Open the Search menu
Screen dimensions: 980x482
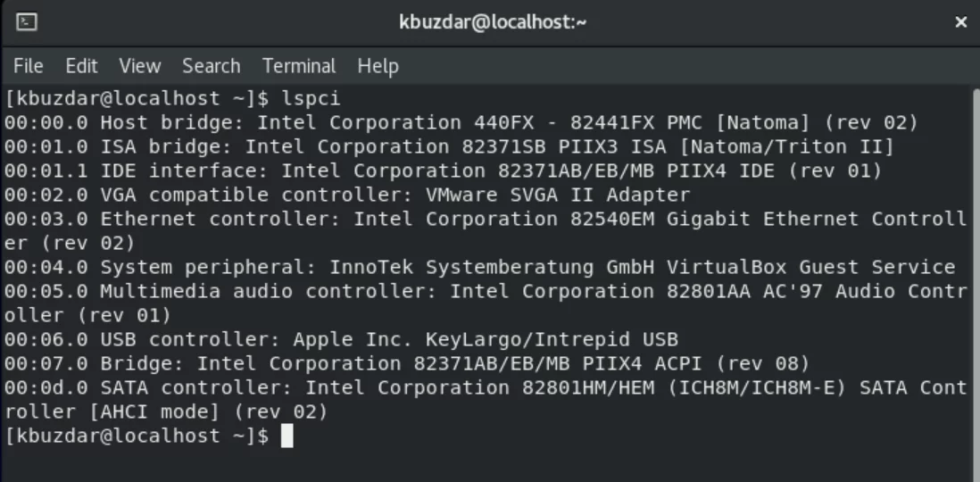[212, 66]
